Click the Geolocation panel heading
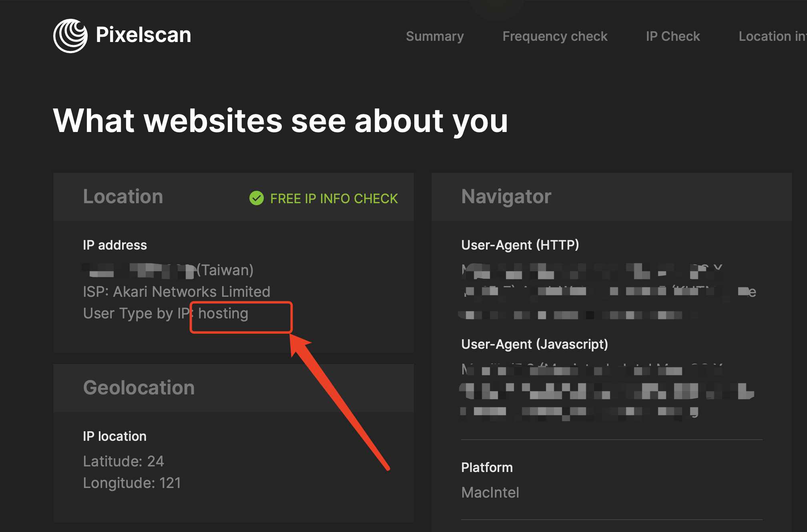807x532 pixels. tap(139, 388)
